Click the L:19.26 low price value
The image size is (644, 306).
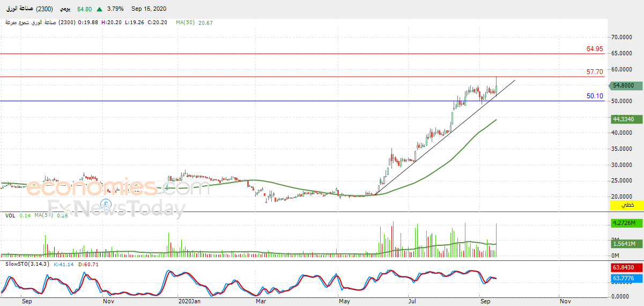tap(135, 23)
